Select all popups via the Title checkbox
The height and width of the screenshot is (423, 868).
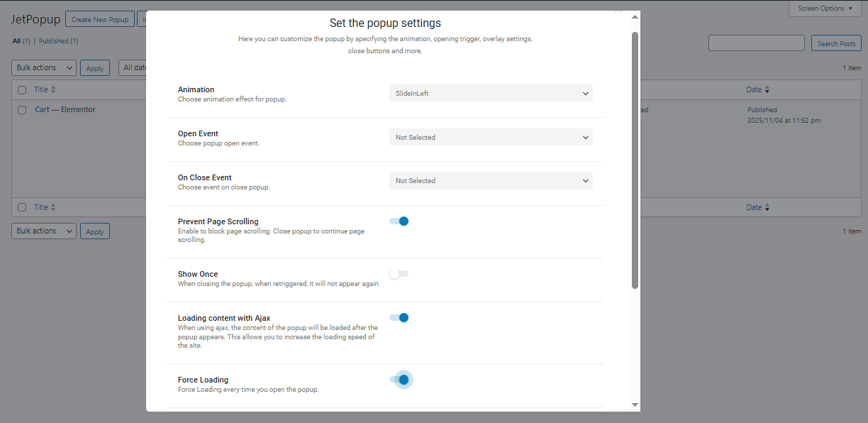(21, 89)
